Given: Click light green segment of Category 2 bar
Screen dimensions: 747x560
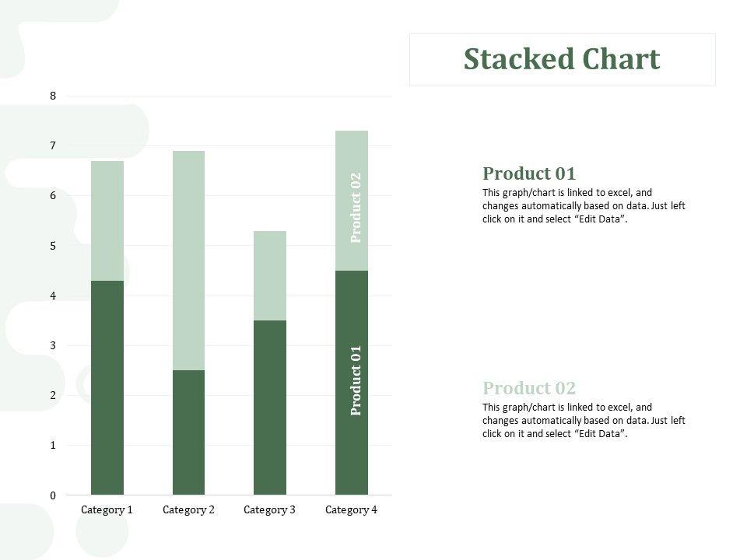Looking at the screenshot, I should pyautogui.click(x=188, y=261).
